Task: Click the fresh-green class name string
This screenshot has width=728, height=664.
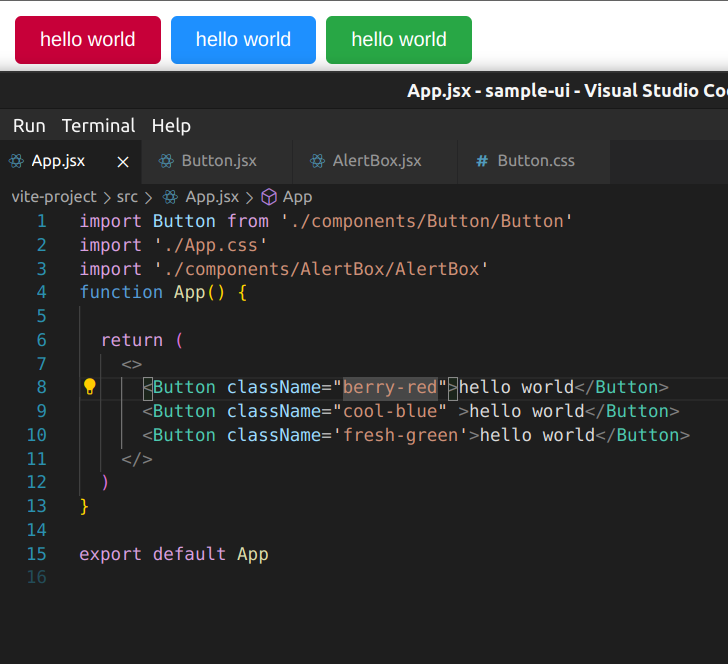Action: 400,435
